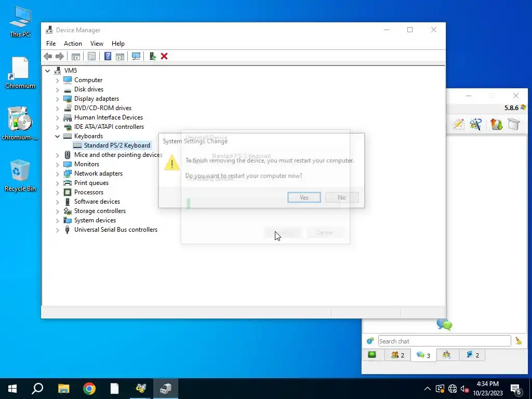Open the File menu

point(51,44)
